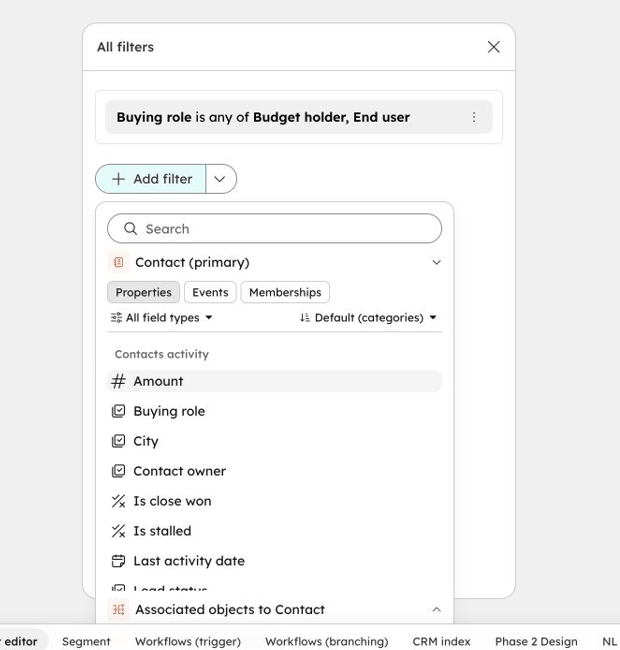Click the Add filter button
Viewport: 620px width, 650px height.
[150, 179]
